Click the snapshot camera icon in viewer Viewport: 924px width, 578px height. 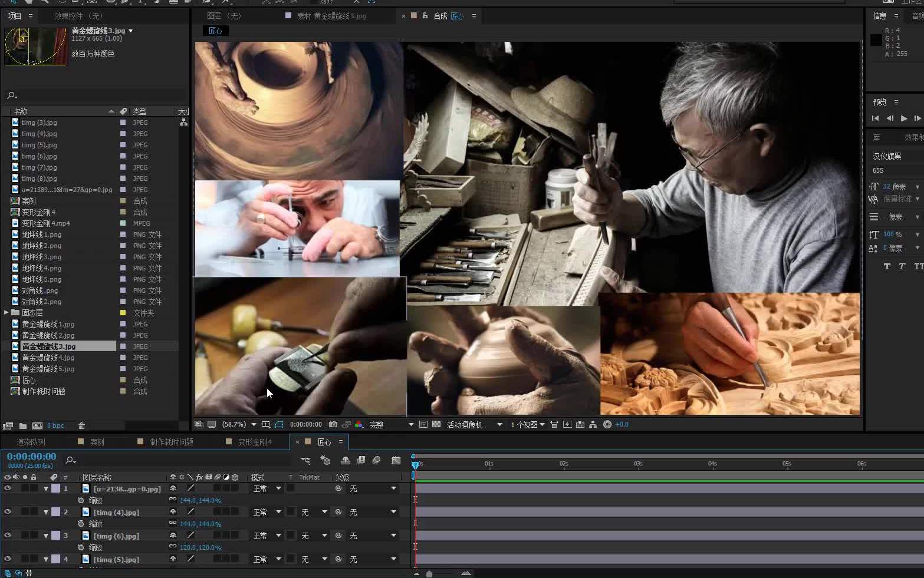pyautogui.click(x=333, y=424)
